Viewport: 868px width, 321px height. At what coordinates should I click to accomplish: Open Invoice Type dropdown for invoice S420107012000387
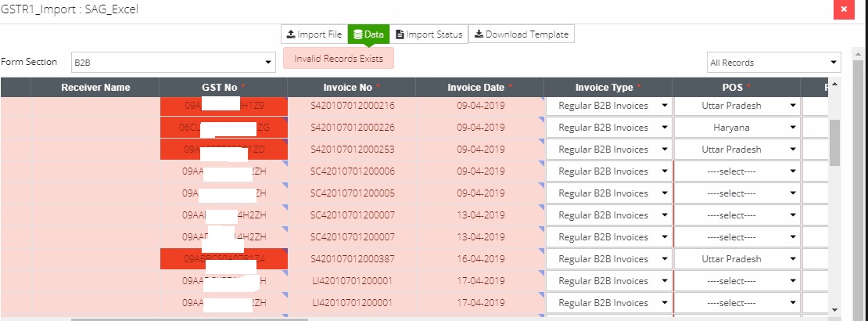coord(608,259)
